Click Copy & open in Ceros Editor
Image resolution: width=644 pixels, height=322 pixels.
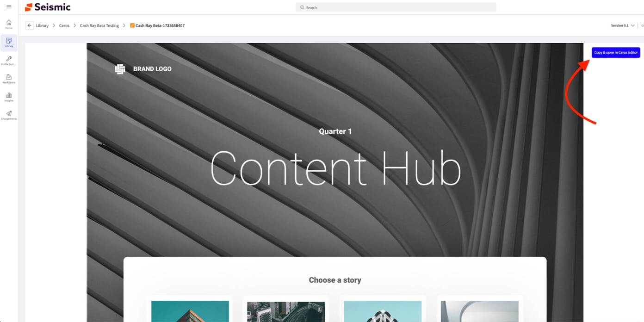pos(616,53)
